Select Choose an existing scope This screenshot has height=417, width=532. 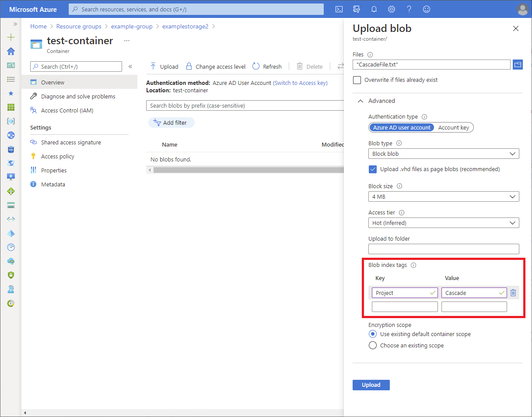(372, 345)
